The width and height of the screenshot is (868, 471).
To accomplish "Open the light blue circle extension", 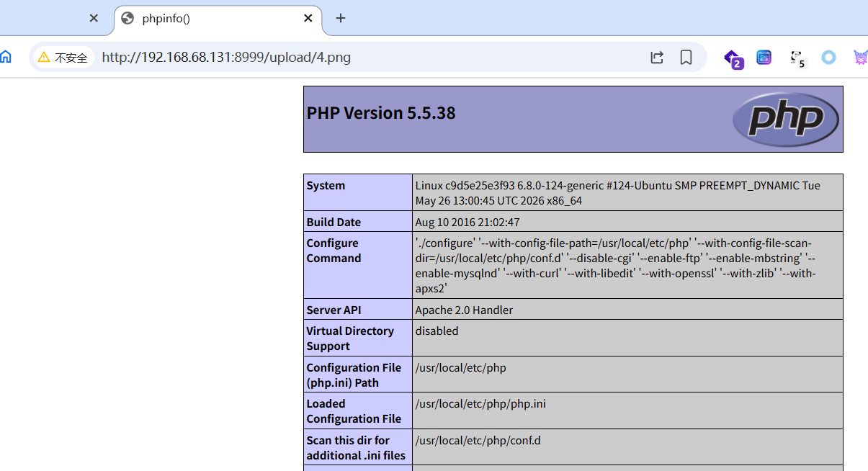I will pyautogui.click(x=829, y=58).
